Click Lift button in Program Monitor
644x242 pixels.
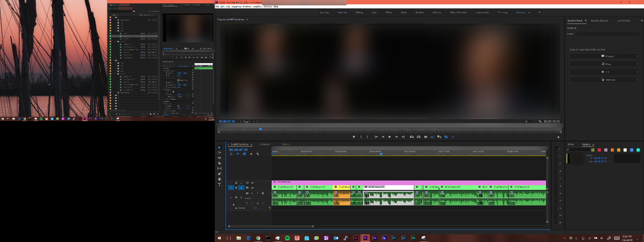click(x=412, y=137)
